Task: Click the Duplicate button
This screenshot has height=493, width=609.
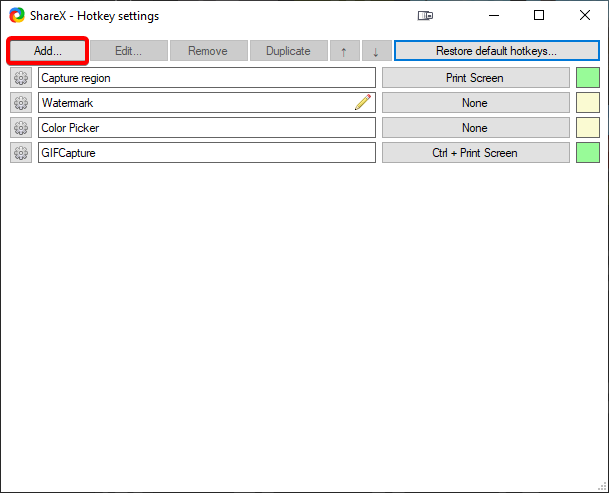Action: pyautogui.click(x=289, y=51)
